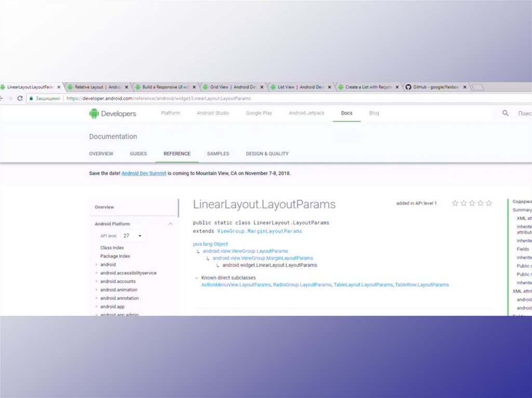Viewport: 532px width, 398px height.
Task: Close the Create a List with Recycler tab
Action: (x=397, y=87)
